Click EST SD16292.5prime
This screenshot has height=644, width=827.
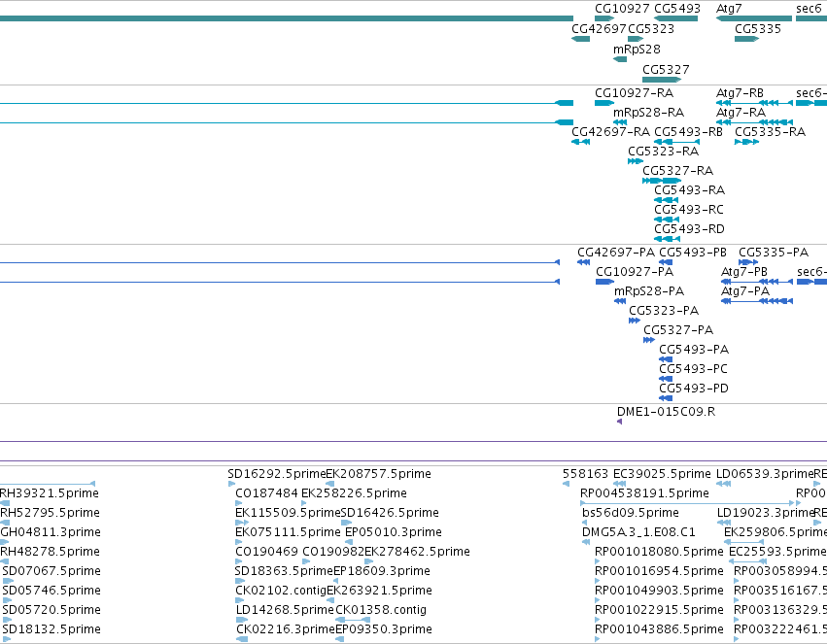[231, 484]
